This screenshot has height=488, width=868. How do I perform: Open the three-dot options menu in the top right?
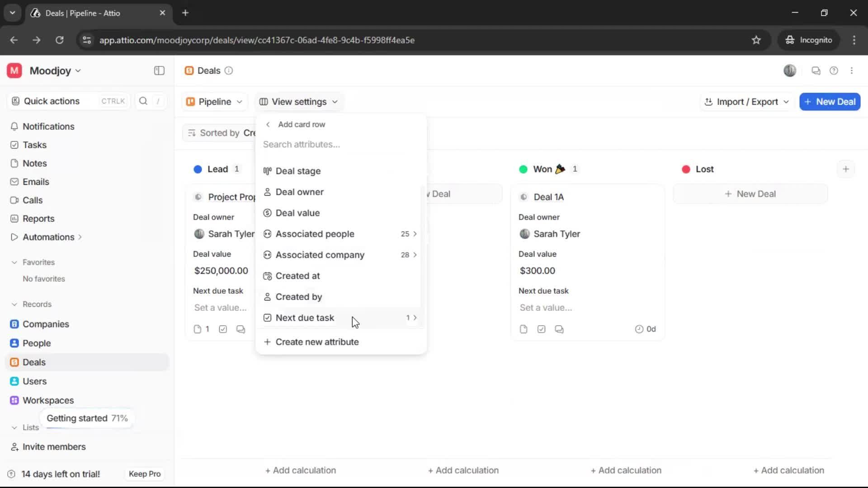(x=852, y=70)
